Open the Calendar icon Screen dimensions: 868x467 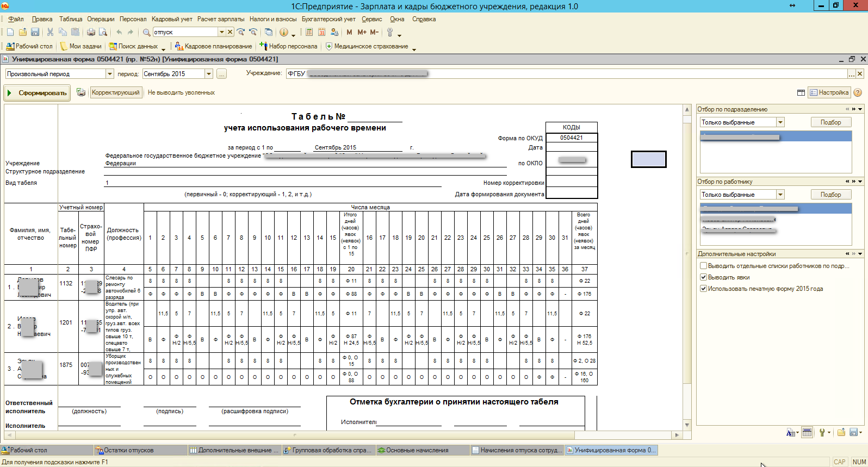pos(321,32)
